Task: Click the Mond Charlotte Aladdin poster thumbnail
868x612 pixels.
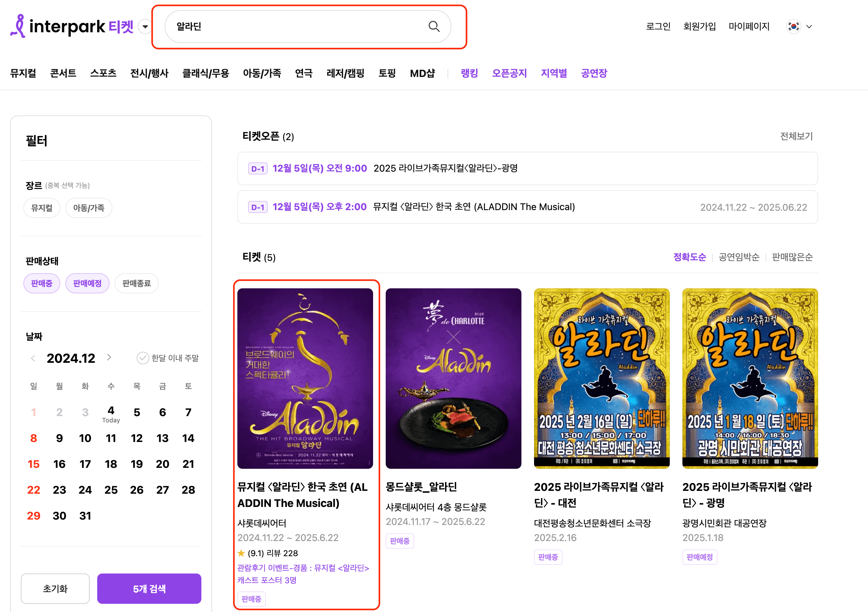Action: tap(453, 379)
